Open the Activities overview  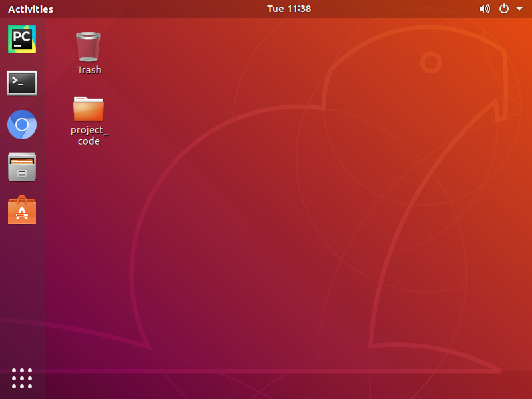click(31, 9)
